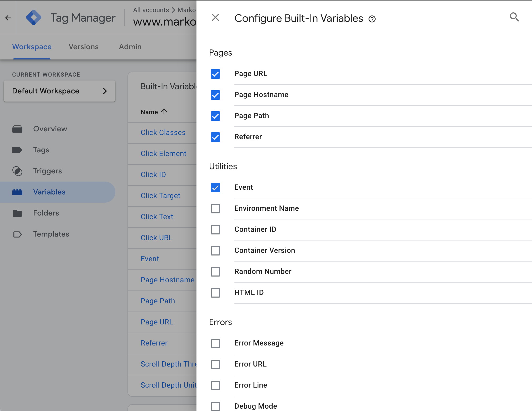Click the search magnifier icon in panel
This screenshot has width=532, height=411.
pos(514,17)
